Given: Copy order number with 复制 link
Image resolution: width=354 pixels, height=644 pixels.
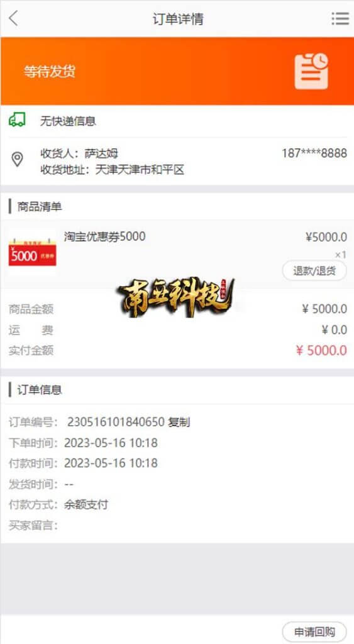Looking at the screenshot, I should 179,422.
